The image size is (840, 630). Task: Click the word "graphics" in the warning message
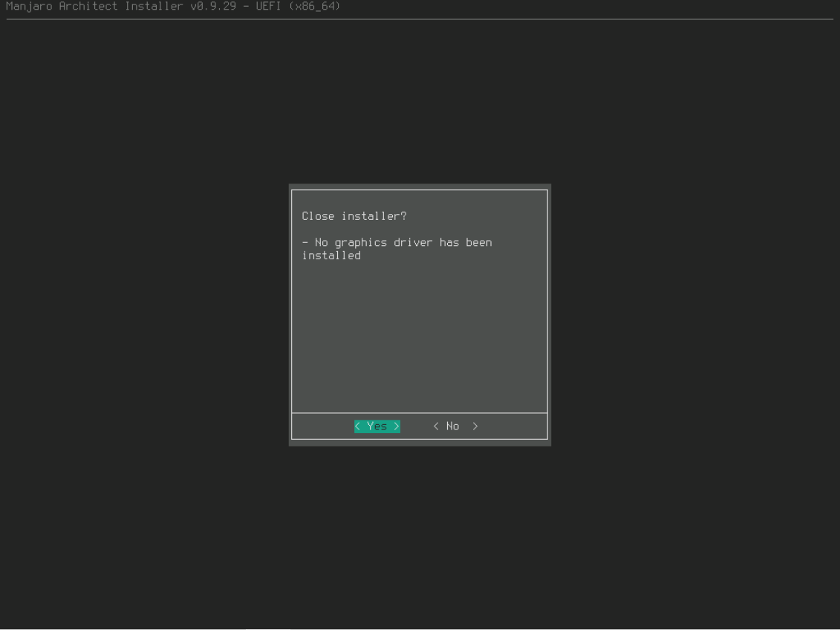[x=361, y=242]
